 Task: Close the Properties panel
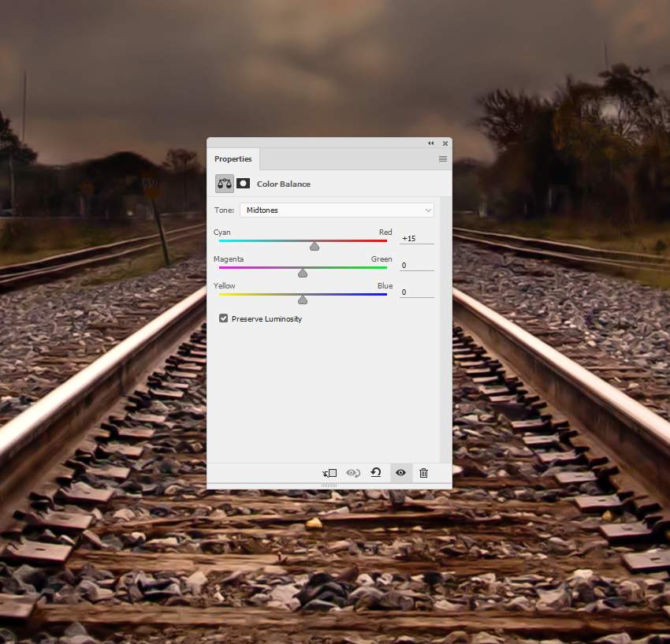[x=445, y=143]
